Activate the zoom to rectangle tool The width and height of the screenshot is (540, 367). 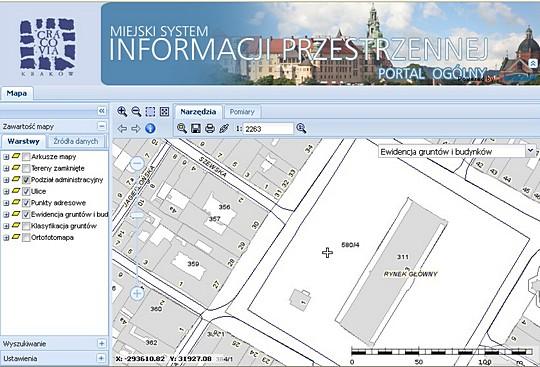click(150, 112)
